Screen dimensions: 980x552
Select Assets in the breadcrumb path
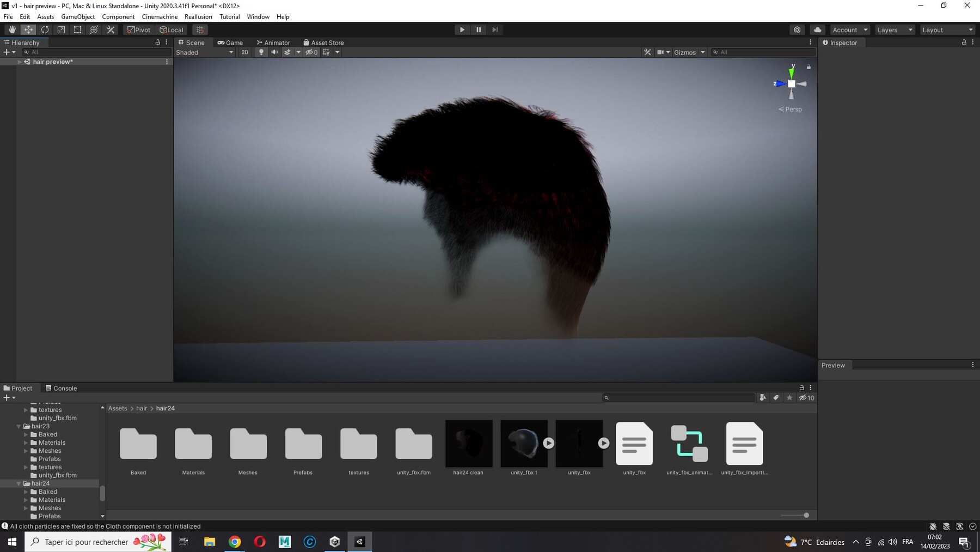pos(118,408)
